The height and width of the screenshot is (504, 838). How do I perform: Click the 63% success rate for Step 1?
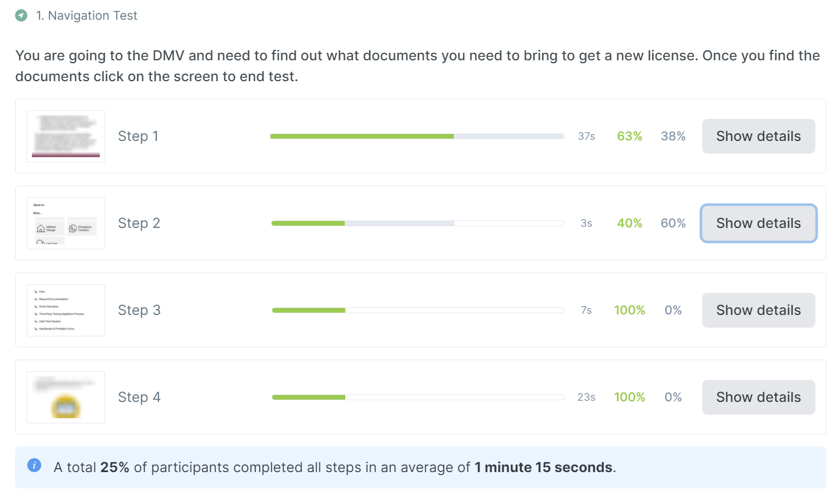click(630, 136)
